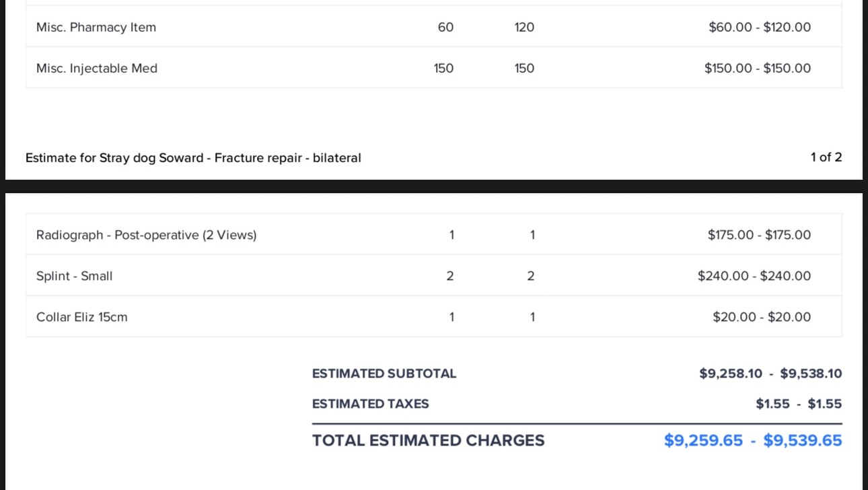
Task: Select the $9,258.10 - $9,538.10 subtotal amount
Action: click(770, 374)
